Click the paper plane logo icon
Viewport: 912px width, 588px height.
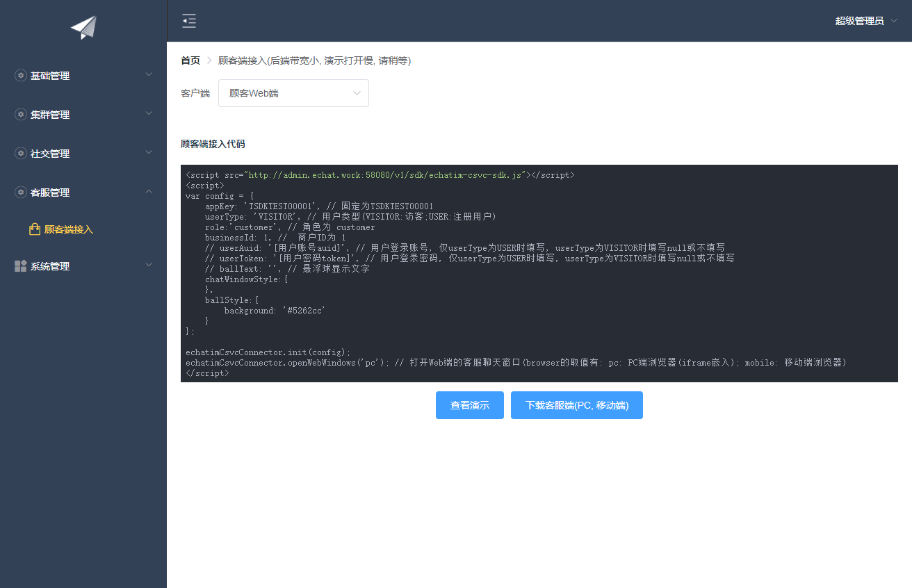click(83, 27)
